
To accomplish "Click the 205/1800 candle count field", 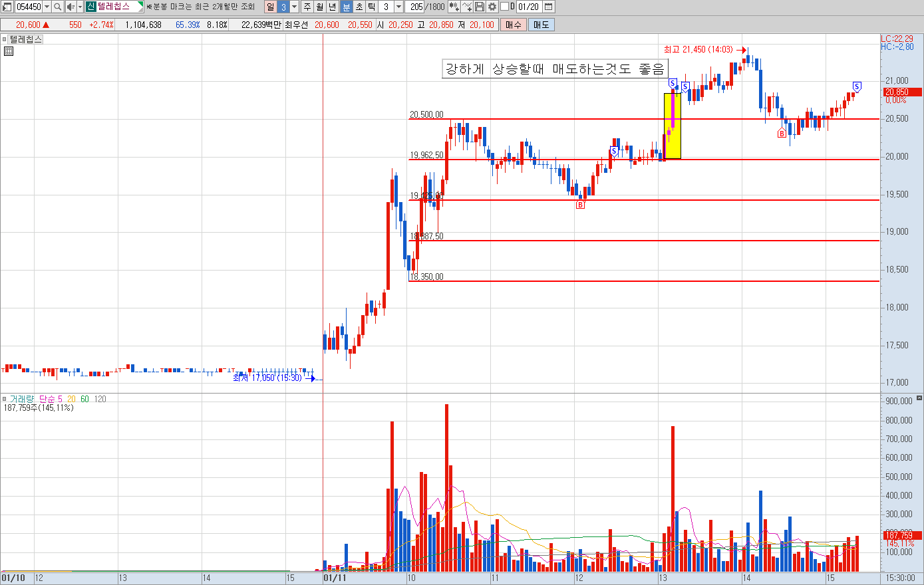I will (x=426, y=7).
